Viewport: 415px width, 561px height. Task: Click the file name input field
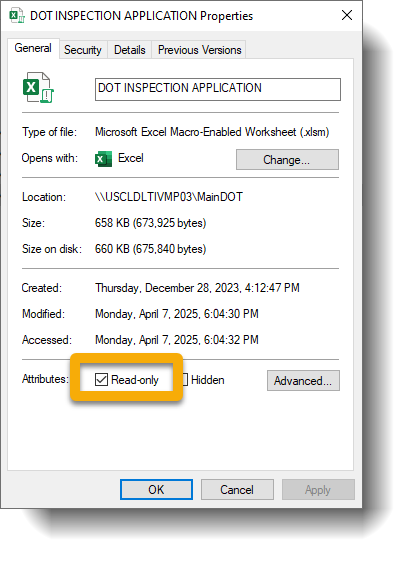[x=218, y=89]
